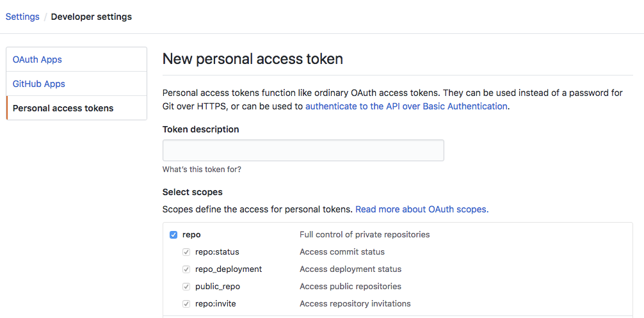The height and width of the screenshot is (318, 644).
Task: Click the 'public_repo' scope label text
Action: [x=218, y=287]
